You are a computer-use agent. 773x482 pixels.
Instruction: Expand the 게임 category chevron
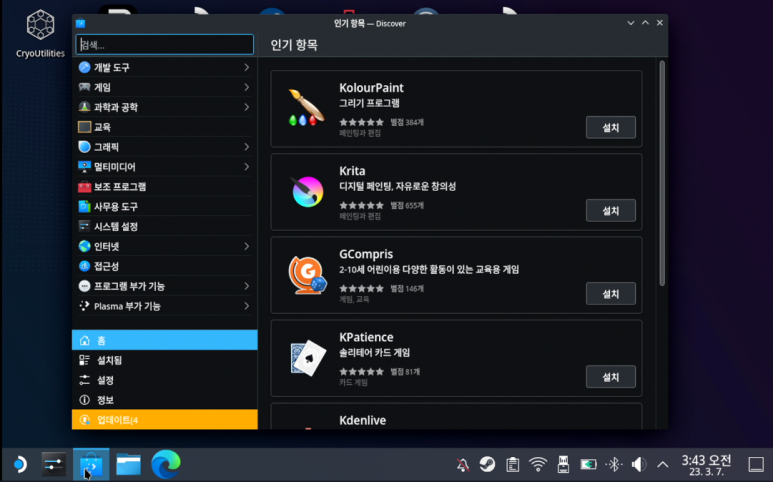246,87
